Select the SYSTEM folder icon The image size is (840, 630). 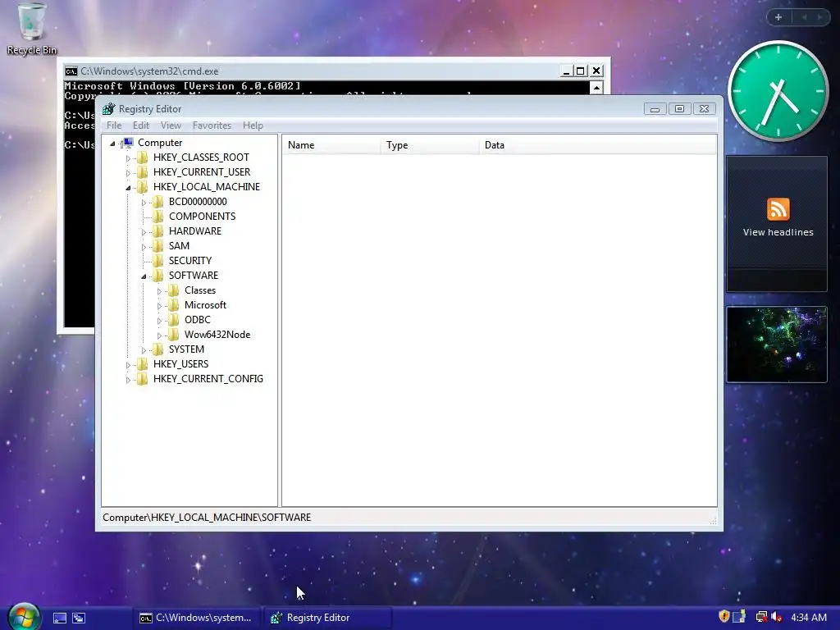(x=158, y=349)
